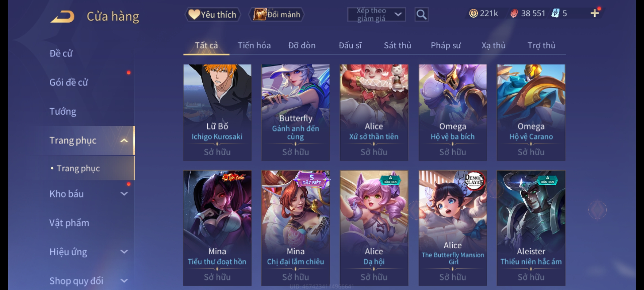Switch to the Pháp sư tab
Image resolution: width=644 pixels, height=290 pixels.
446,45
